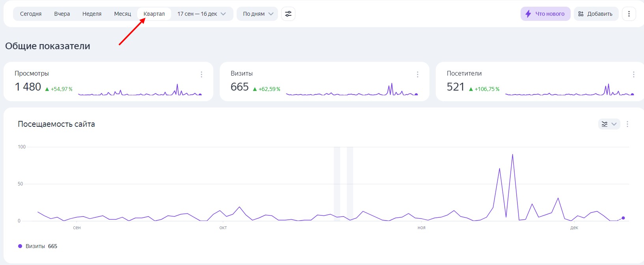Open the Посещаемость сайта chart options menu

[627, 124]
